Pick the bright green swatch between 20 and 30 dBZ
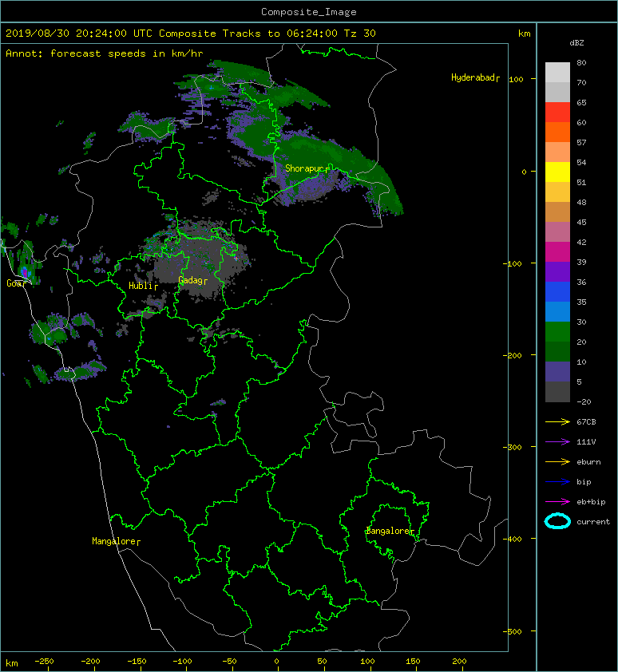 coord(557,332)
